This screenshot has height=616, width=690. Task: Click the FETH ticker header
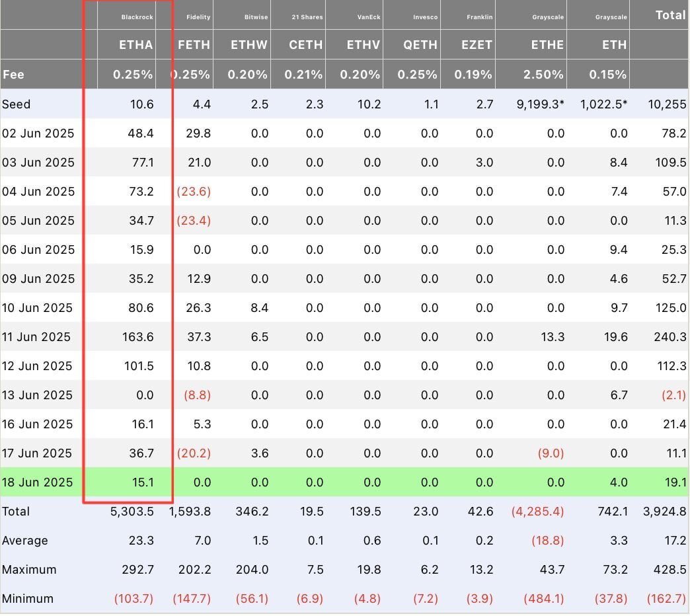coord(194,45)
